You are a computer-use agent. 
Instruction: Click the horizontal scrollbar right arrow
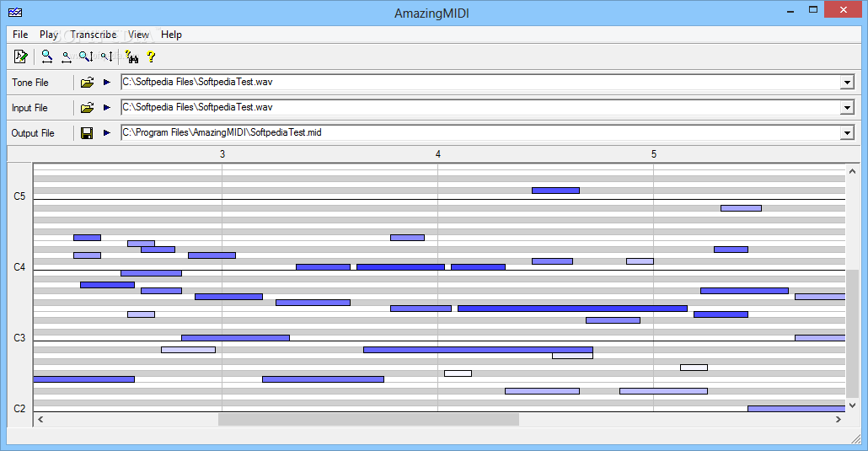(x=839, y=420)
